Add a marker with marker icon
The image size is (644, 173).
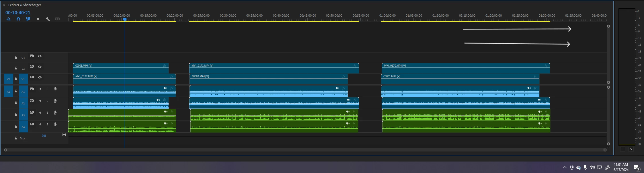pyautogui.click(x=38, y=19)
